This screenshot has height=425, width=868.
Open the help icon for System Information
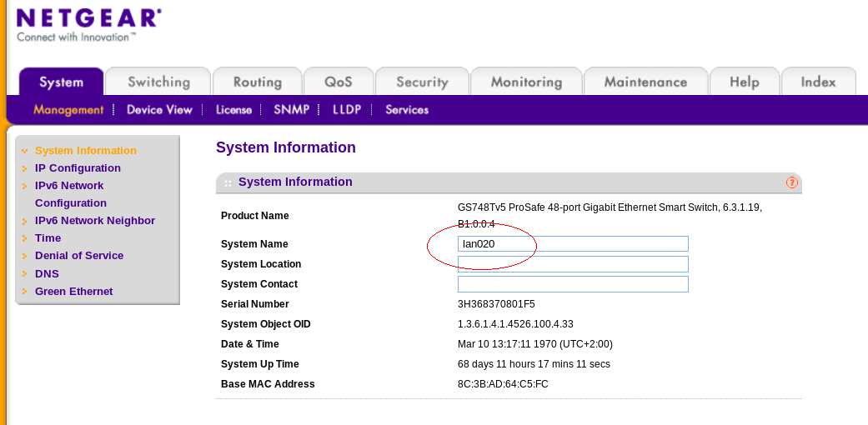[x=791, y=182]
